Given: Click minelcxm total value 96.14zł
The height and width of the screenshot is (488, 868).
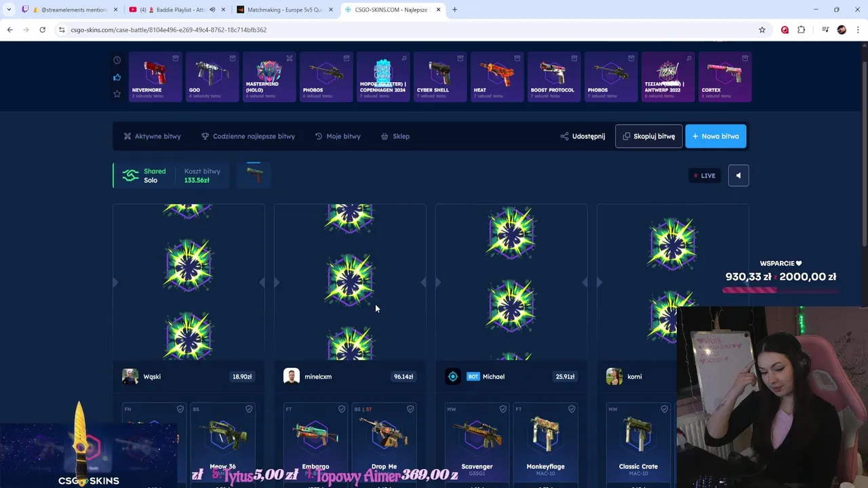Looking at the screenshot, I should pos(403,377).
